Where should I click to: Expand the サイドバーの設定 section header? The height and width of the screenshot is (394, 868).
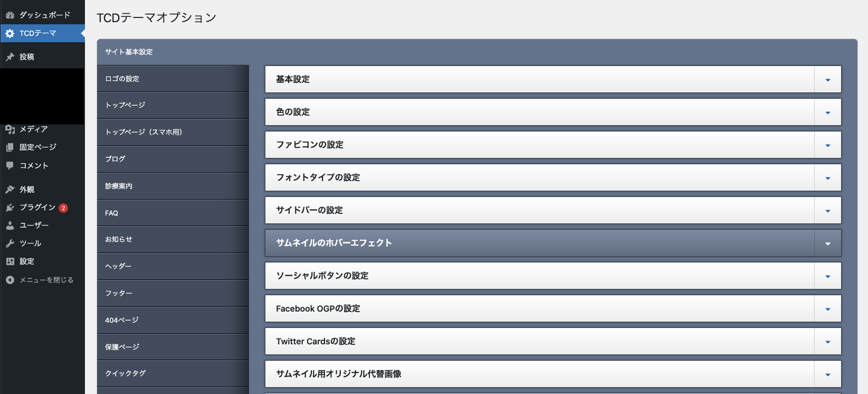point(553,211)
